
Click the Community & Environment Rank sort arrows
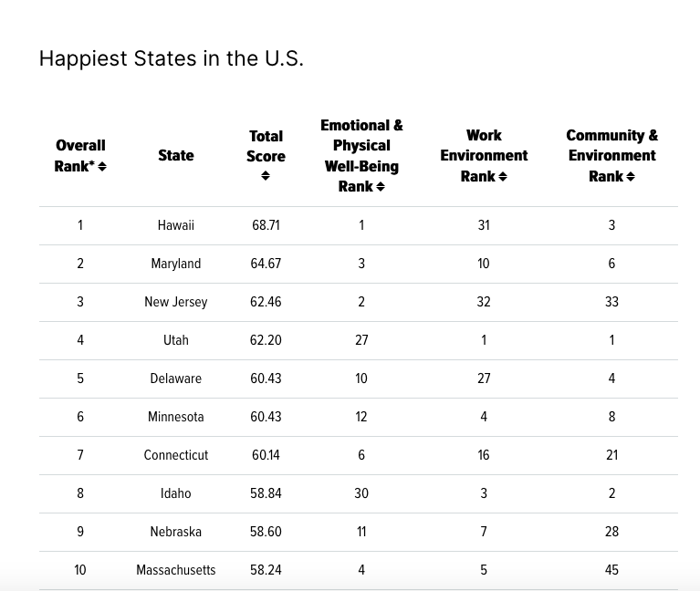[633, 177]
